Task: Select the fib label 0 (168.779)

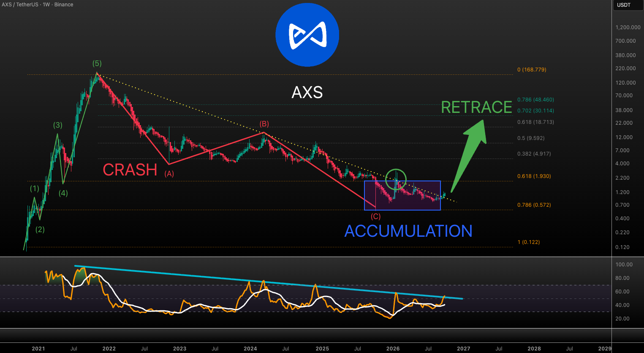Action: click(x=532, y=70)
